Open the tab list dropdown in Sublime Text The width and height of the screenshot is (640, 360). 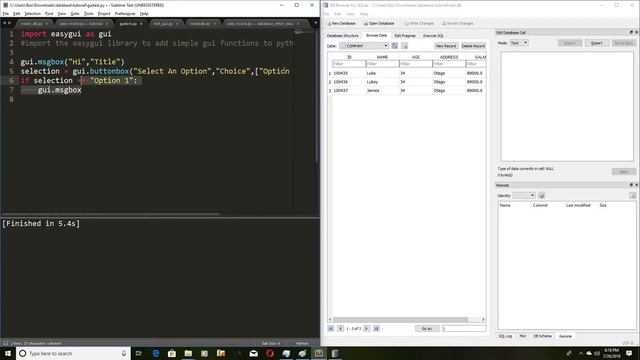316,23
